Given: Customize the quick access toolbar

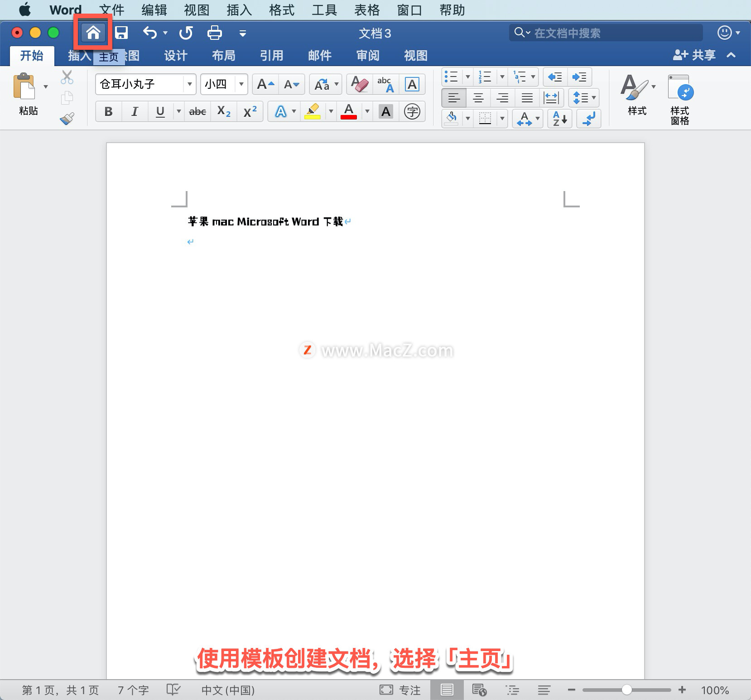Looking at the screenshot, I should click(x=243, y=33).
